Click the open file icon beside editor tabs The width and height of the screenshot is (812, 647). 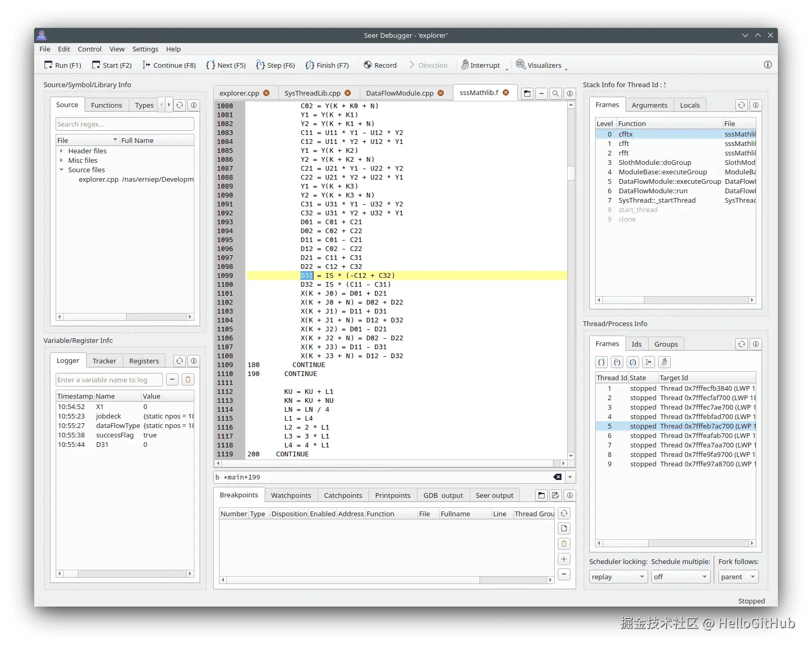pos(527,93)
